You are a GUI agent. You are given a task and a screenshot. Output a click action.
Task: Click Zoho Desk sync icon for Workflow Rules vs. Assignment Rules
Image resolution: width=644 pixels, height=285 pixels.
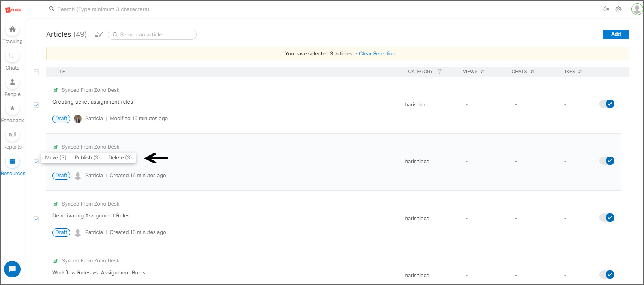pyautogui.click(x=56, y=261)
